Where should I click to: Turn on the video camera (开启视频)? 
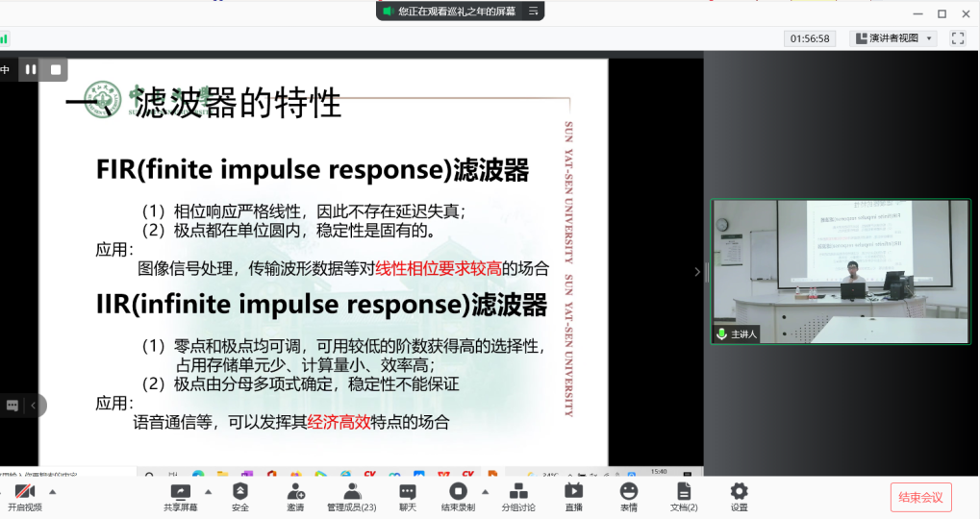(24, 491)
